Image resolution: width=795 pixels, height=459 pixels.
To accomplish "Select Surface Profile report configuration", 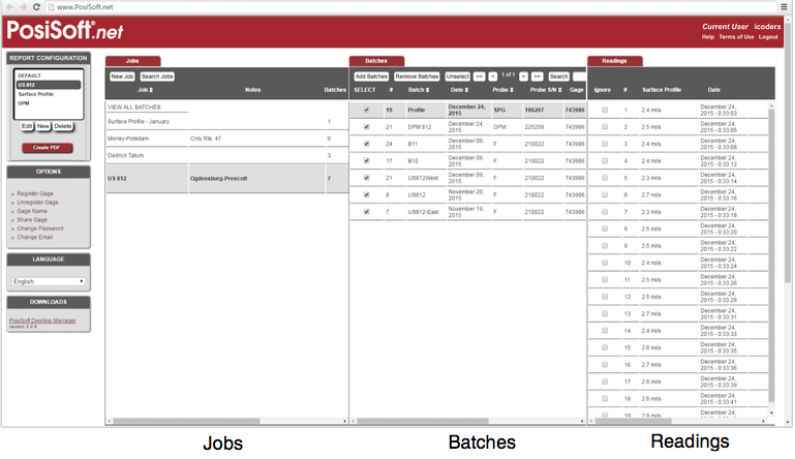I will (35, 94).
